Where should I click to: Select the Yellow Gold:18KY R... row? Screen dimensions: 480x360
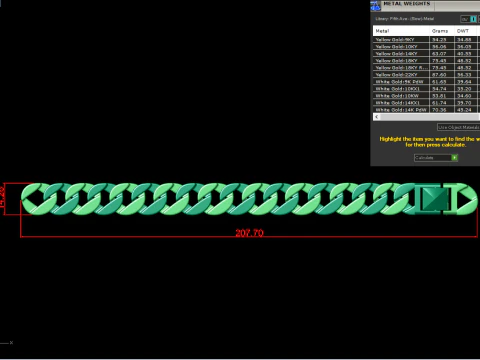click(x=426, y=67)
